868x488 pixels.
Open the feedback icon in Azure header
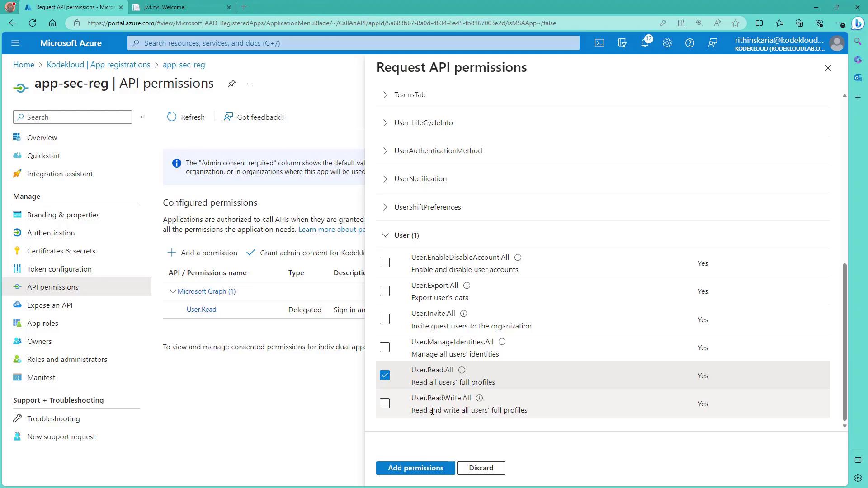point(712,43)
